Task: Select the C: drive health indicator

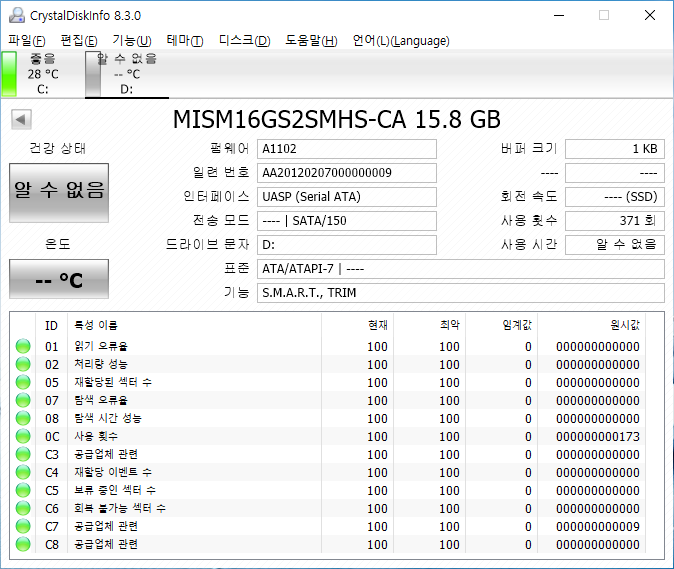Action: pyautogui.click(x=41, y=74)
